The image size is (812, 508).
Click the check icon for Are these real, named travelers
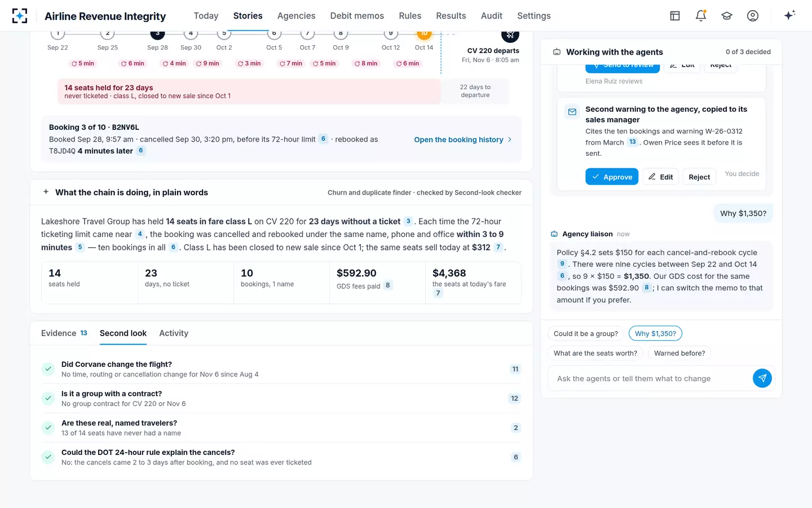[x=48, y=428]
